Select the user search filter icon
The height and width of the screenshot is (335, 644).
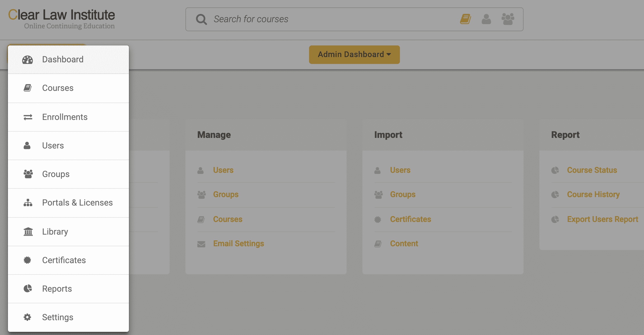click(x=486, y=19)
